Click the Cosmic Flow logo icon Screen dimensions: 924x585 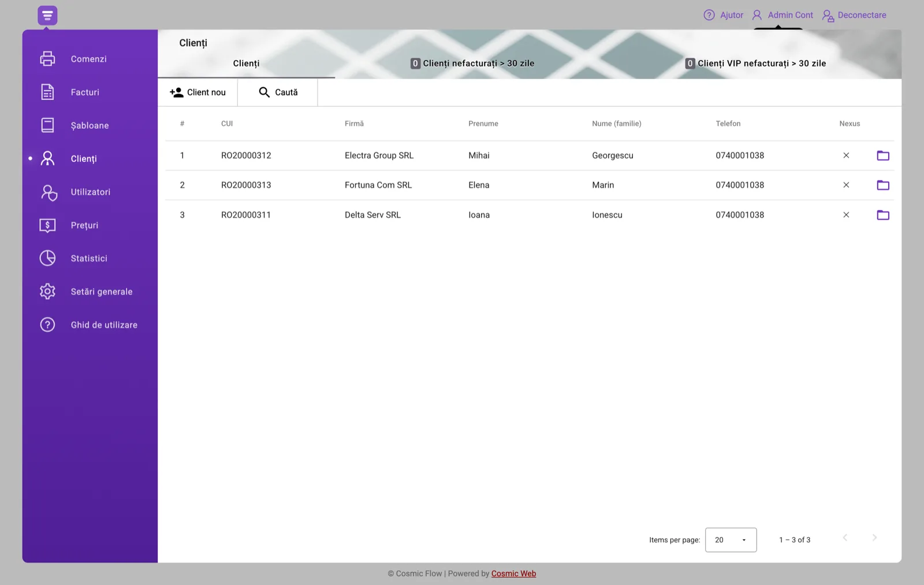tap(47, 16)
